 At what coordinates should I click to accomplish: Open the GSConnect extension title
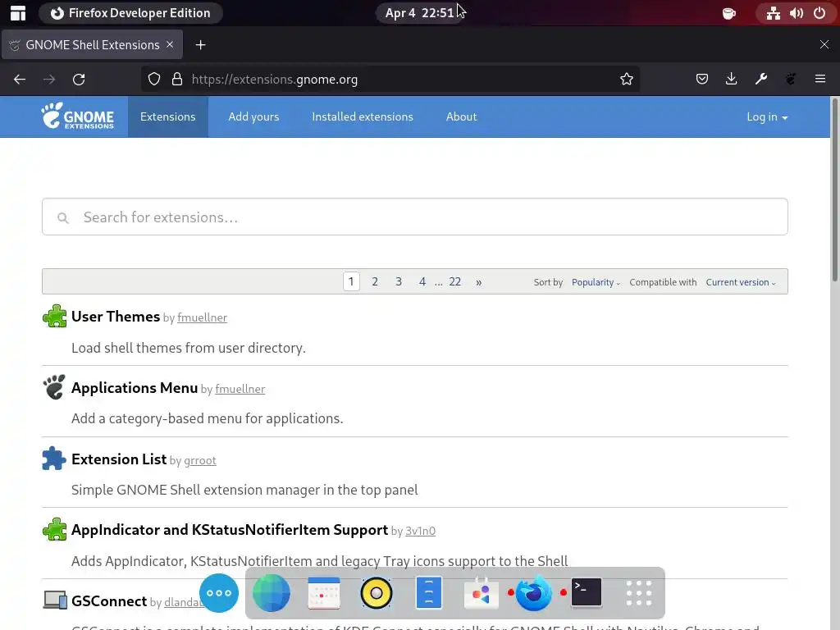pos(109,601)
